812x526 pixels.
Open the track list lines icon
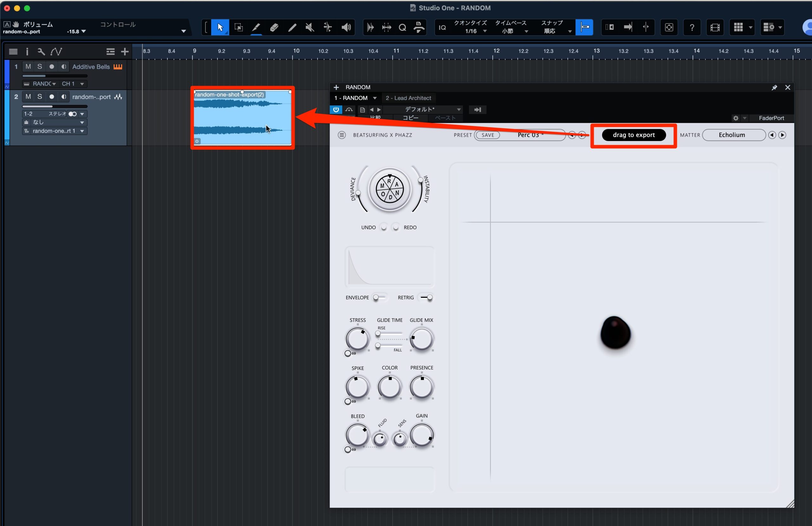[x=13, y=51]
